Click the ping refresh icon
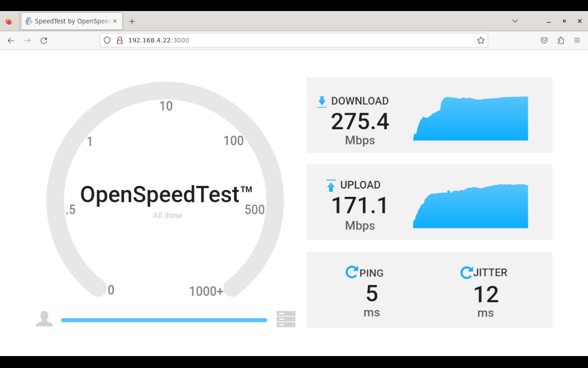The height and width of the screenshot is (368, 588). click(351, 272)
